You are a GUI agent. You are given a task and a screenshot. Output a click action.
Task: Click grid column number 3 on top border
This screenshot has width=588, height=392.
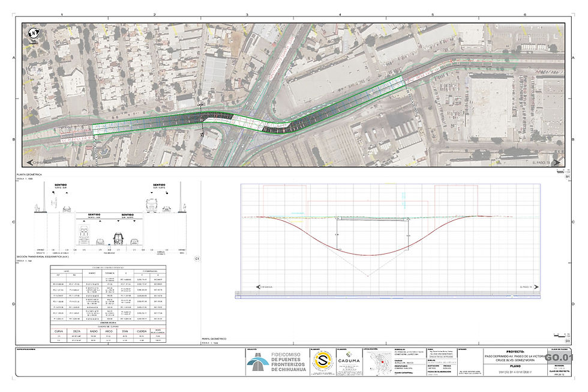247,14
